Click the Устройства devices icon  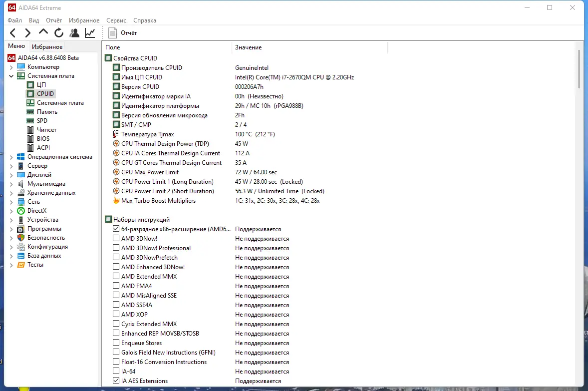pyautogui.click(x=21, y=220)
